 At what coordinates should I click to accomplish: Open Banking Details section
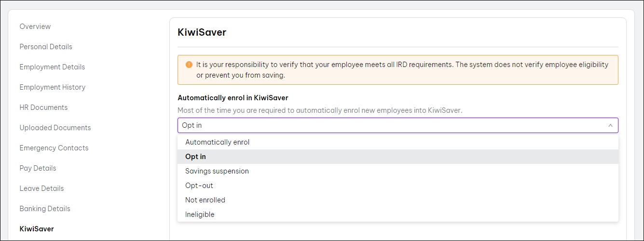(45, 209)
